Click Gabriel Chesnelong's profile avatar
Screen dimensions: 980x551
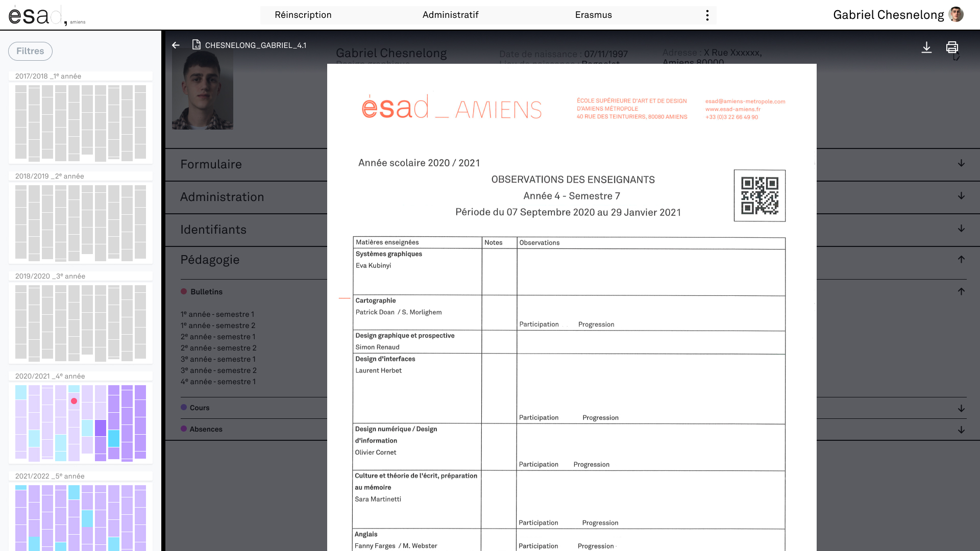tap(956, 15)
